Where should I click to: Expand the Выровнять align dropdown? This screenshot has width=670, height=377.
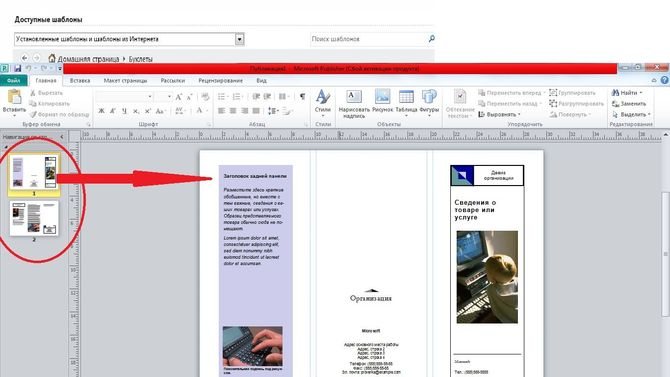pyautogui.click(x=499, y=115)
